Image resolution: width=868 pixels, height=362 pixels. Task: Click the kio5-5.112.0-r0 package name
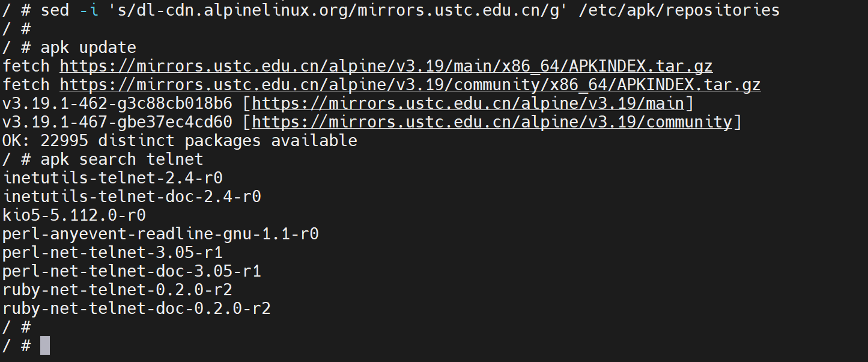tap(74, 215)
